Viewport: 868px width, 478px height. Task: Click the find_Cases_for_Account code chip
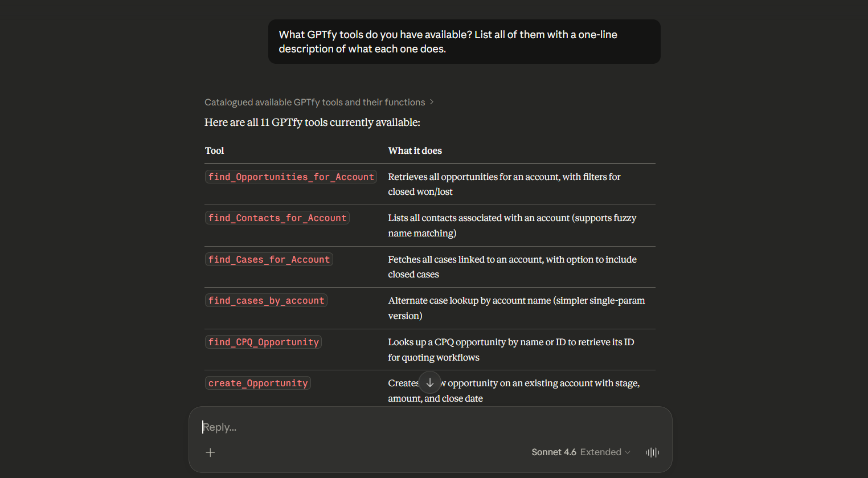click(x=269, y=259)
